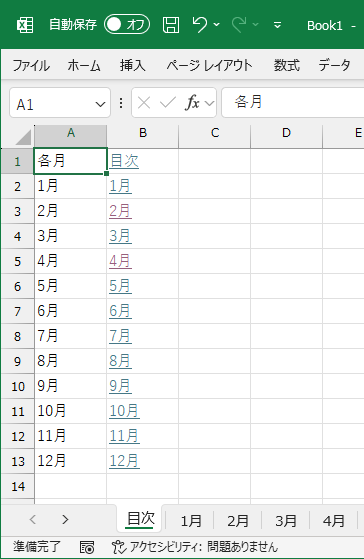Switch to the 3月 sheet tab
364x559 pixels.
point(286,521)
